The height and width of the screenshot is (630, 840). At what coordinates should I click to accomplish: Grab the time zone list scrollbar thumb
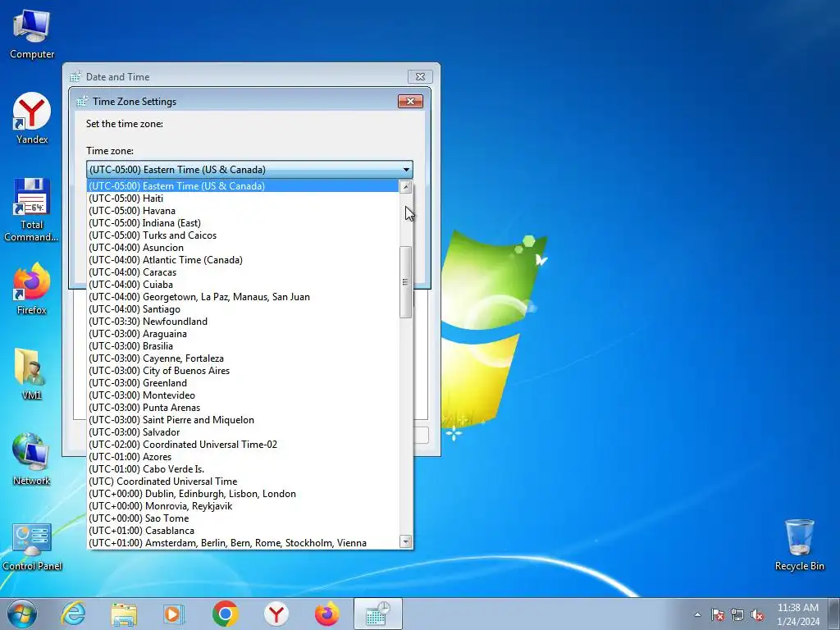[x=405, y=282]
